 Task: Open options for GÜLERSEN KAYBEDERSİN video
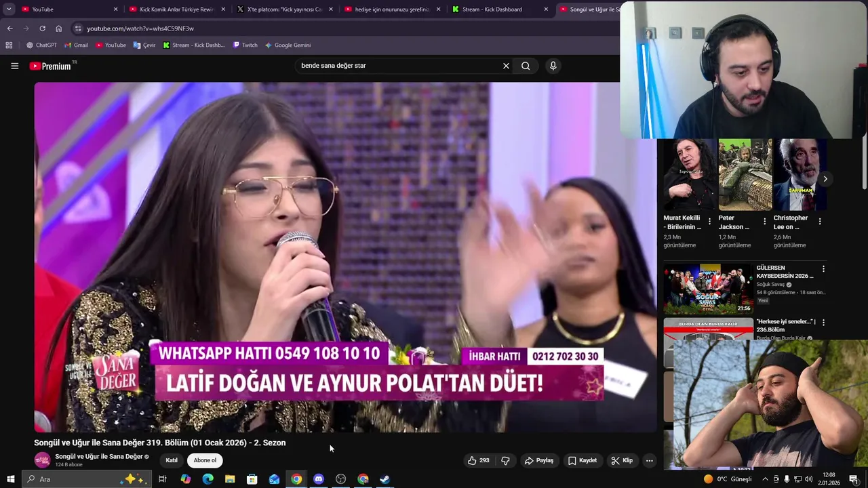(x=823, y=269)
